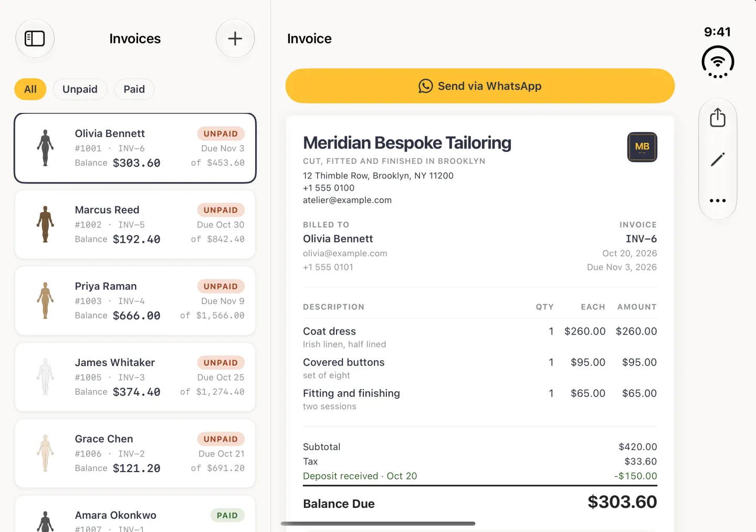Screen dimensions: 756x532
Task: Filter invoices by Unpaid
Action: (80, 89)
